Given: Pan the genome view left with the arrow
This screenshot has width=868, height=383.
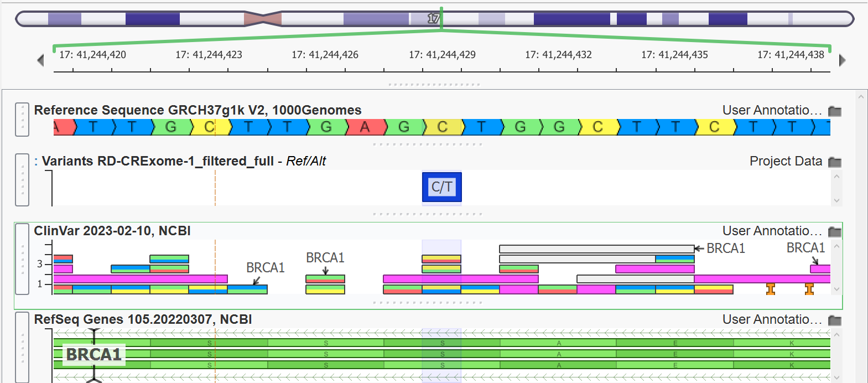Looking at the screenshot, I should (40, 60).
